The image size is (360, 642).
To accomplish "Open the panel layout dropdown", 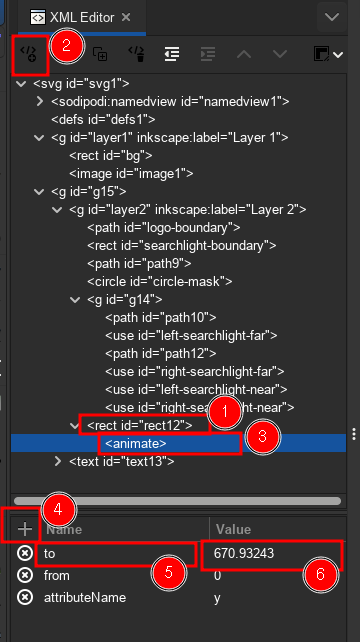I will click(328, 54).
